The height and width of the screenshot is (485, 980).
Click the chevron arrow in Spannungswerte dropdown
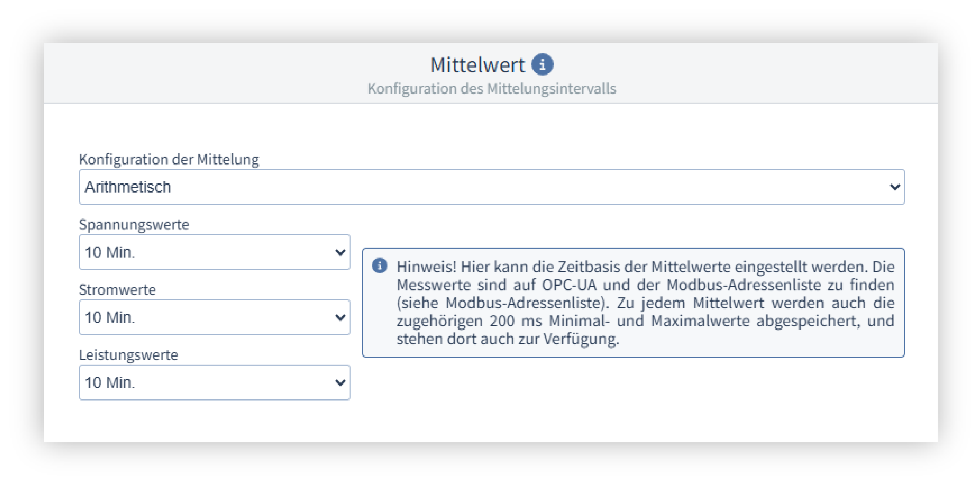click(340, 252)
